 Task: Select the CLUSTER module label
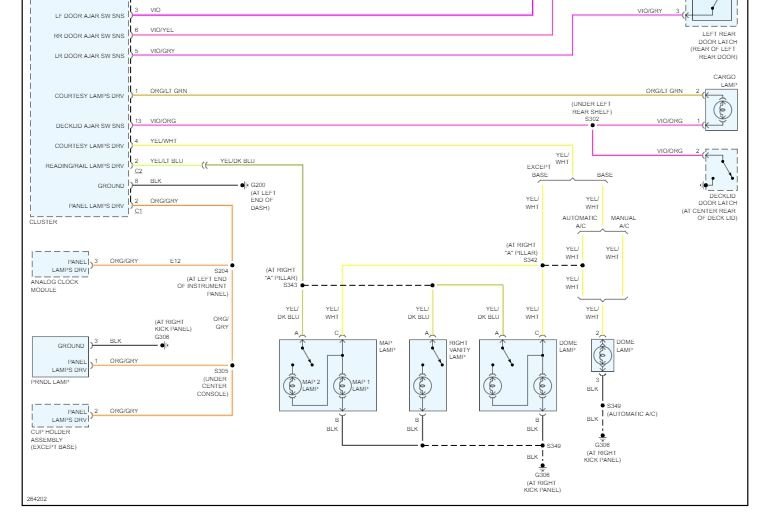tap(43, 222)
